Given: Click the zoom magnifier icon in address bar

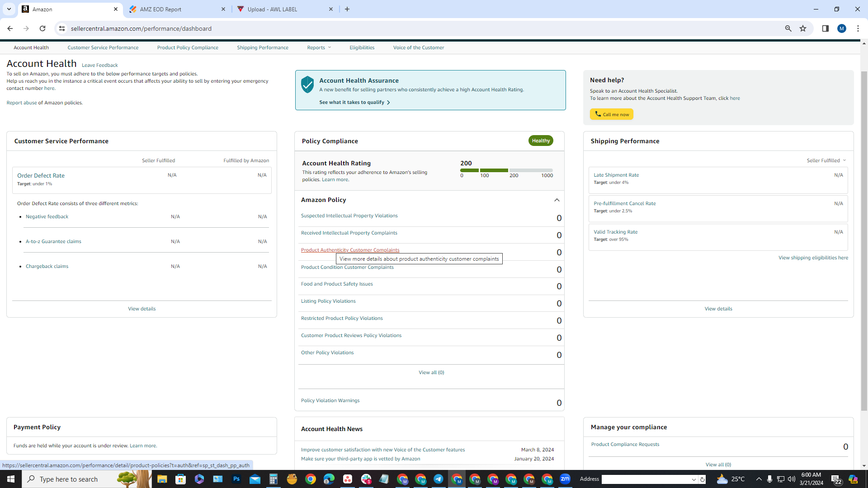Looking at the screenshot, I should [x=788, y=28].
